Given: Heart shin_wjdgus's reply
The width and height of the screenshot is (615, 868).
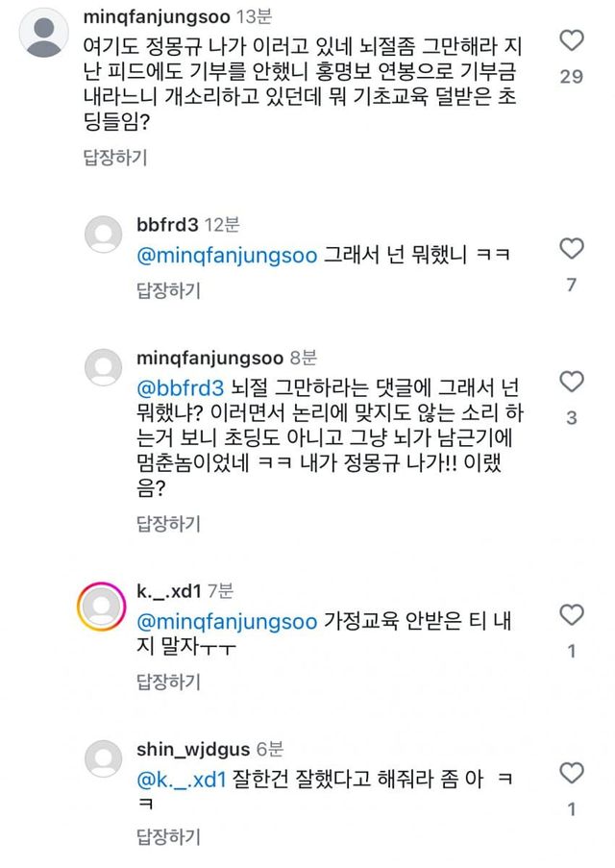Looking at the screenshot, I should coord(572,773).
